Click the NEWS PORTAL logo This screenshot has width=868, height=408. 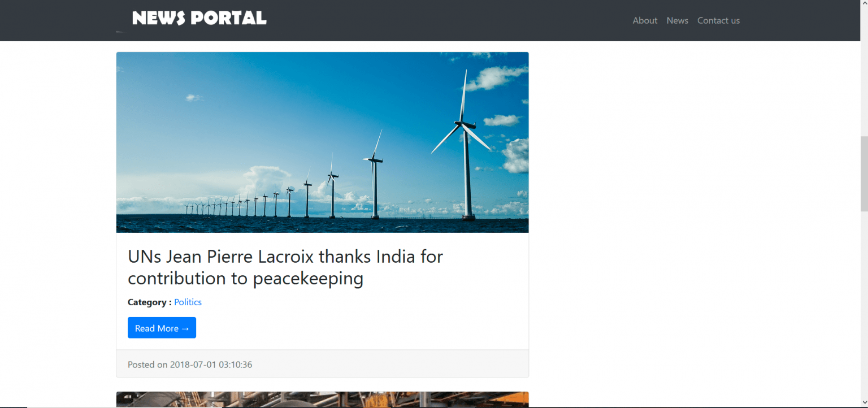[199, 18]
